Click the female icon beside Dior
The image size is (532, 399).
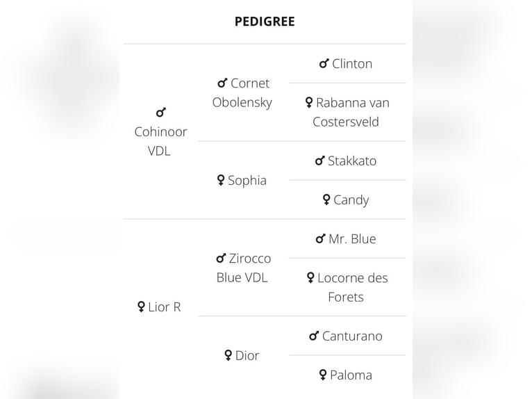click(x=228, y=355)
